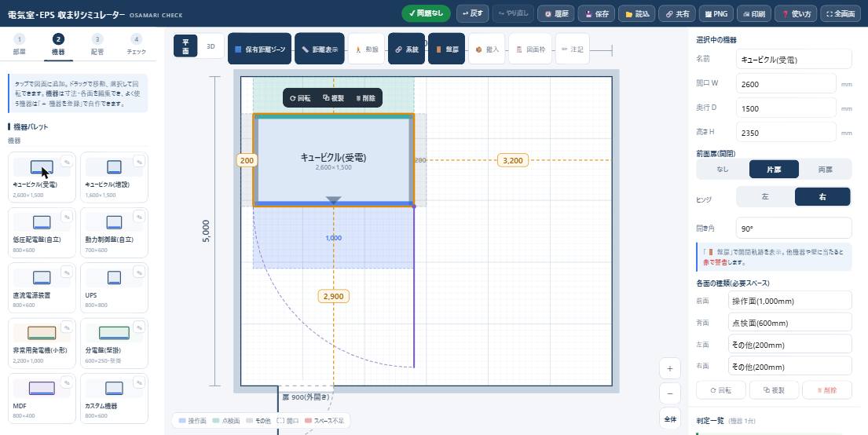Enable the 図面枠 drawing frame
Image resolution: width=868 pixels, height=435 pixels.
530,49
